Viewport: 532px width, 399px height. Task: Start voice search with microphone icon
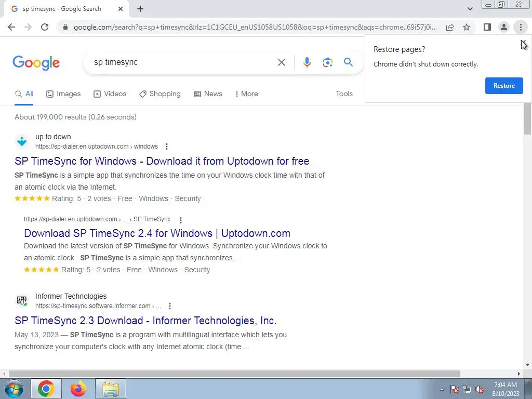[x=307, y=62]
